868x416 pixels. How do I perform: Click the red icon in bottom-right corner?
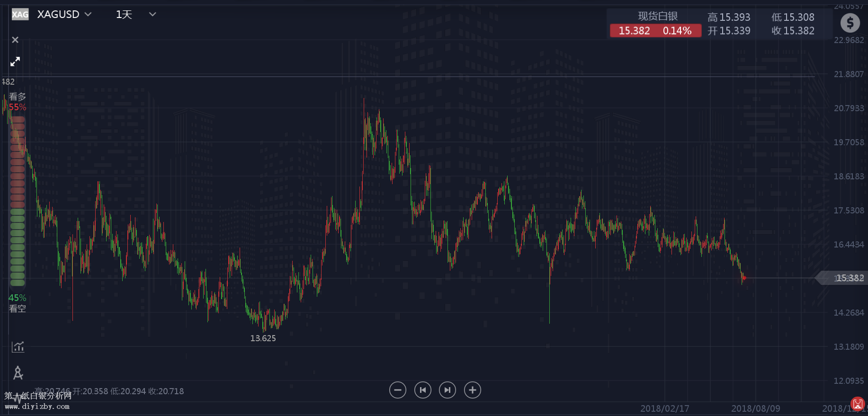pyautogui.click(x=858, y=404)
